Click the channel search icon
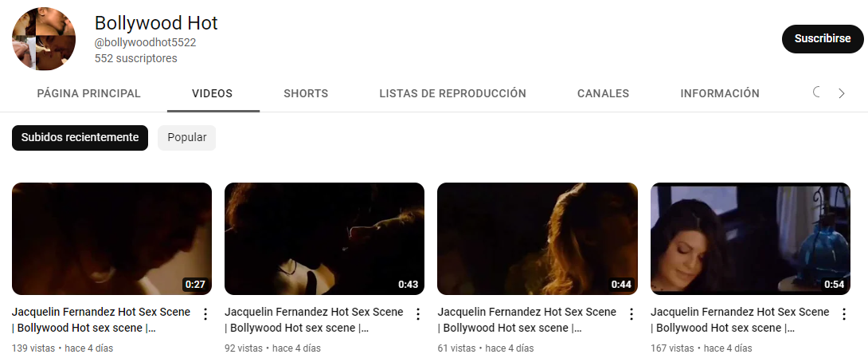The width and height of the screenshot is (868, 358). pyautogui.click(x=817, y=92)
